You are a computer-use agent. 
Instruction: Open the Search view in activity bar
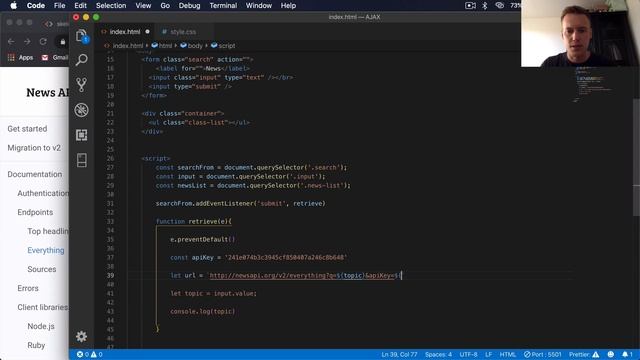coord(82,60)
